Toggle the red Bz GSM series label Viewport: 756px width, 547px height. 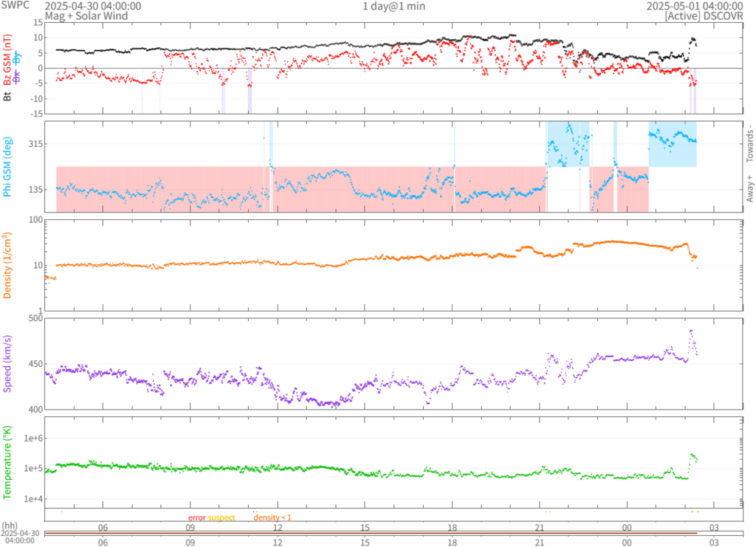pyautogui.click(x=7, y=61)
